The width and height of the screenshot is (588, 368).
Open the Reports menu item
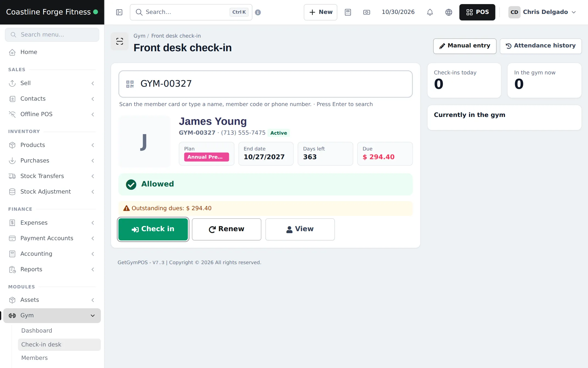click(52, 269)
